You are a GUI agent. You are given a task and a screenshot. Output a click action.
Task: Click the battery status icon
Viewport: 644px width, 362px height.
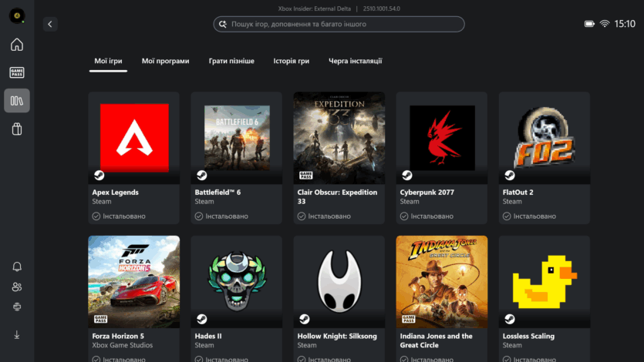point(590,24)
